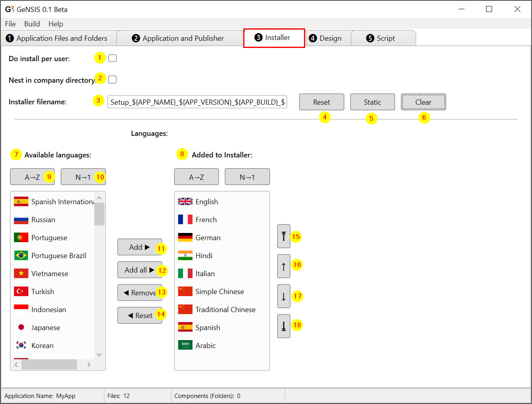This screenshot has width=532, height=404.
Task: Click the Reset languages button
Action: pyautogui.click(x=140, y=315)
